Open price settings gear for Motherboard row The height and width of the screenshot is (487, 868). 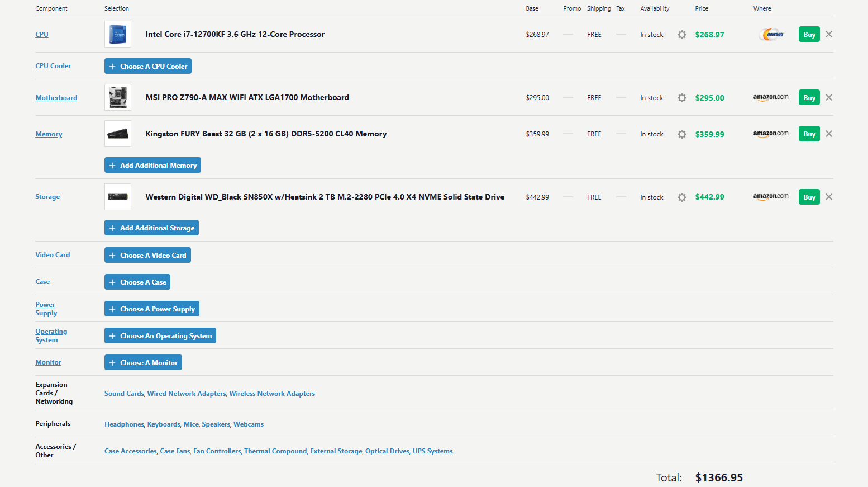[682, 98]
